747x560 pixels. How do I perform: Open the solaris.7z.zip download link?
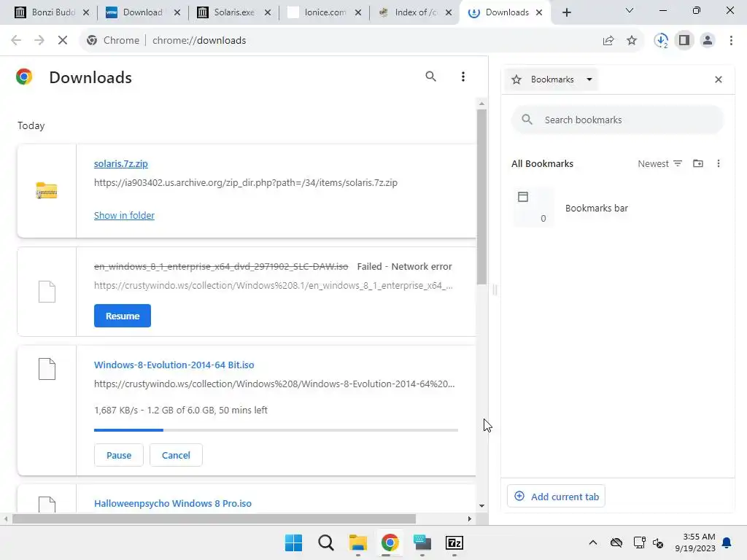[x=120, y=163]
